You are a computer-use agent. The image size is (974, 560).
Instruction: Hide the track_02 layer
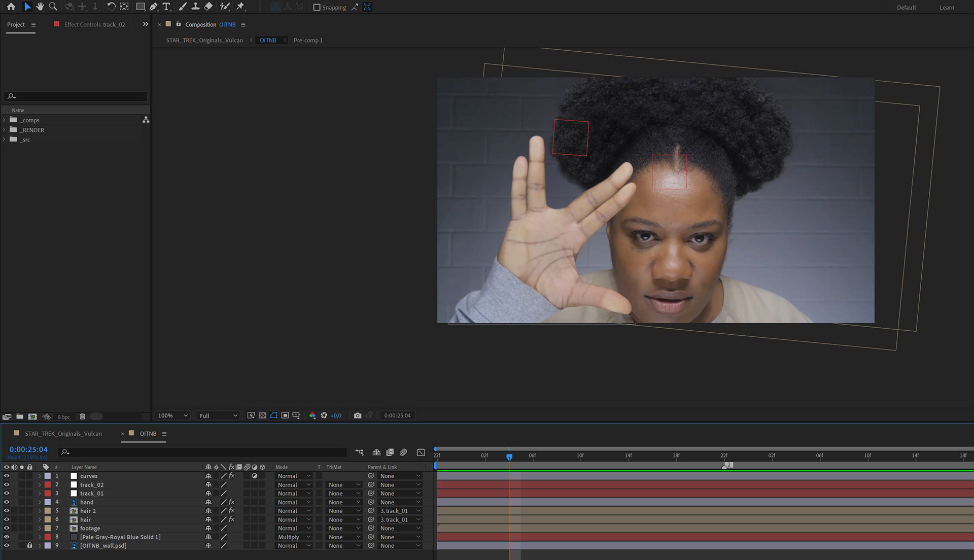click(7, 484)
